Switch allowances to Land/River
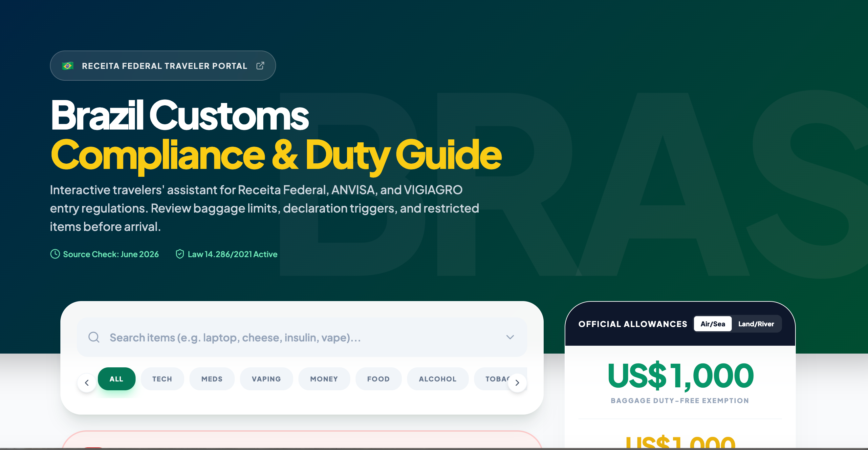Viewport: 868px width, 450px height. coord(756,324)
